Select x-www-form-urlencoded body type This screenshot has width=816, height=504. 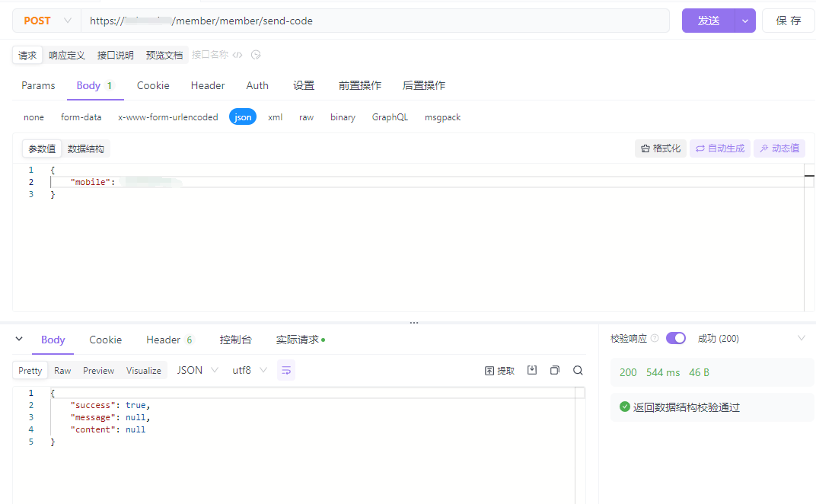click(x=168, y=117)
